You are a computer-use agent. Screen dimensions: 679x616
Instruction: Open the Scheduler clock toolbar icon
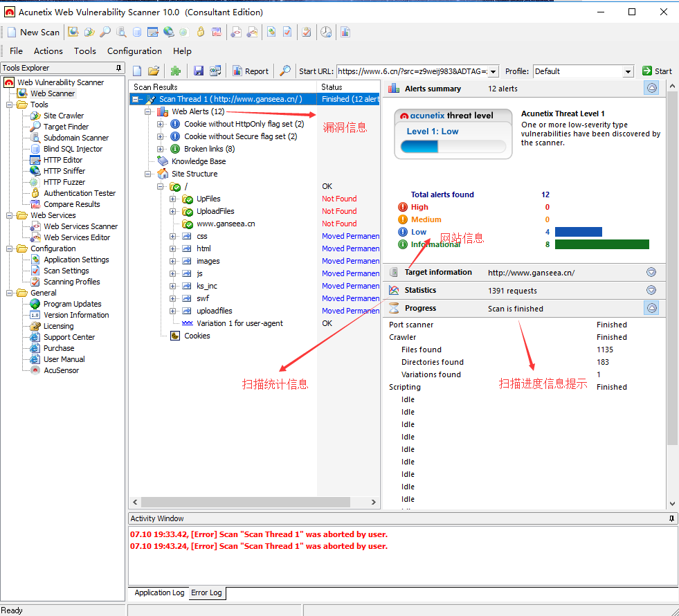tap(326, 32)
